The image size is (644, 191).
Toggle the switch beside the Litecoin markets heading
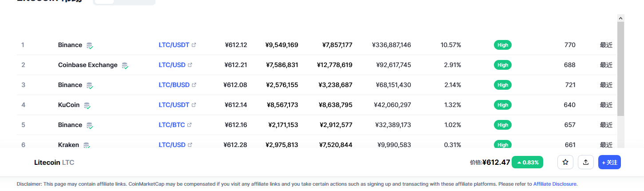pyautogui.click(x=124, y=1)
